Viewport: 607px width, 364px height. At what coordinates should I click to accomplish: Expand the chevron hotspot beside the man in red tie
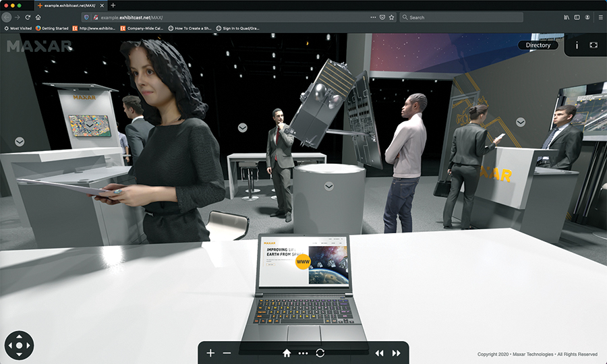coord(243,127)
